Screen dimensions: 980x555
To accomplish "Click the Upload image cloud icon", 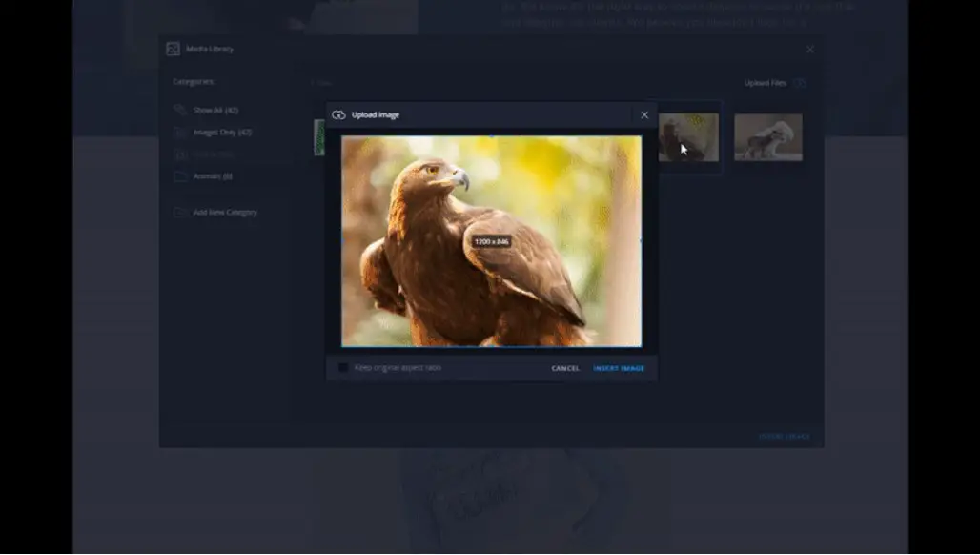I will pos(338,115).
